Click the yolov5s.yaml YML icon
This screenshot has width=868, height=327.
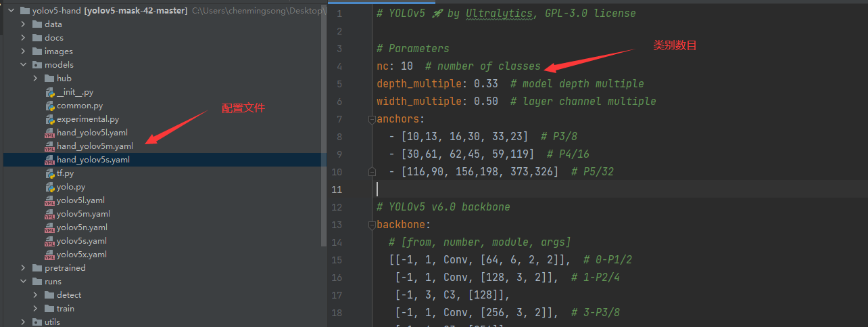50,241
